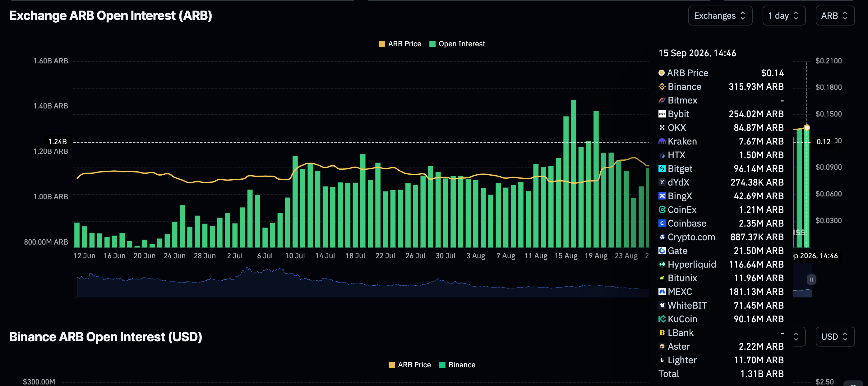The image size is (868, 386).
Task: Click the Crypto.com logo icon in tooltip
Action: 662,237
